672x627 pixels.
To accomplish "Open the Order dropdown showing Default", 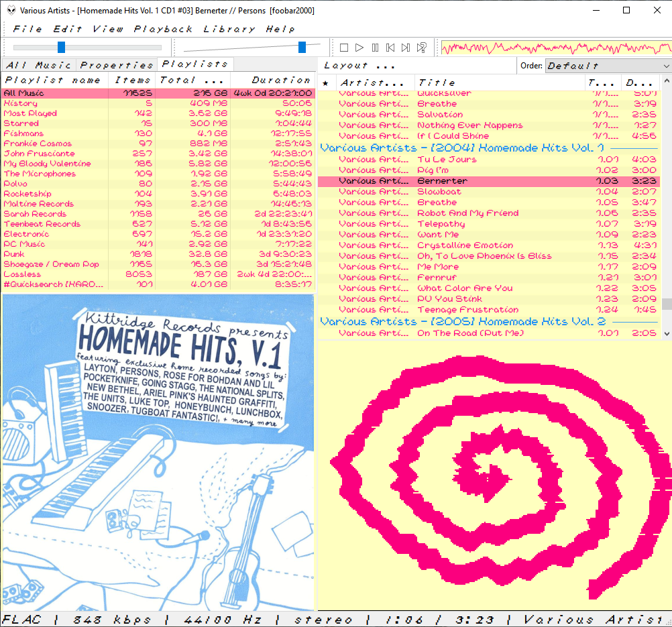I will click(x=607, y=65).
